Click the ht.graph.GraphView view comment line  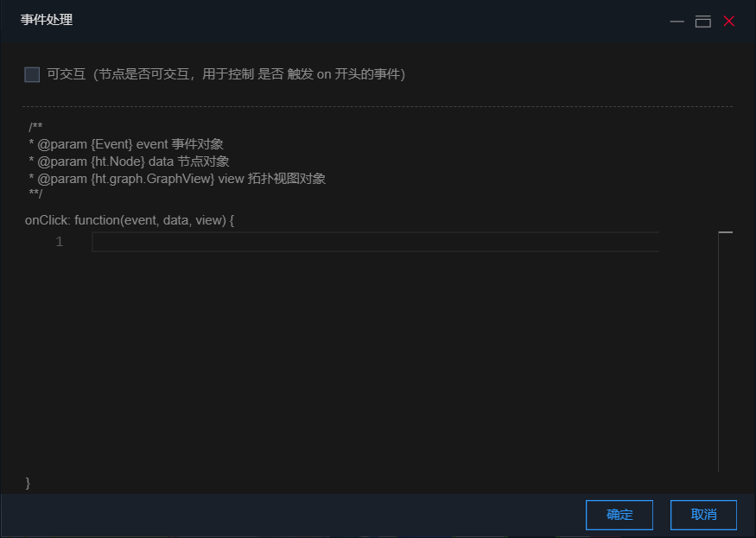177,179
